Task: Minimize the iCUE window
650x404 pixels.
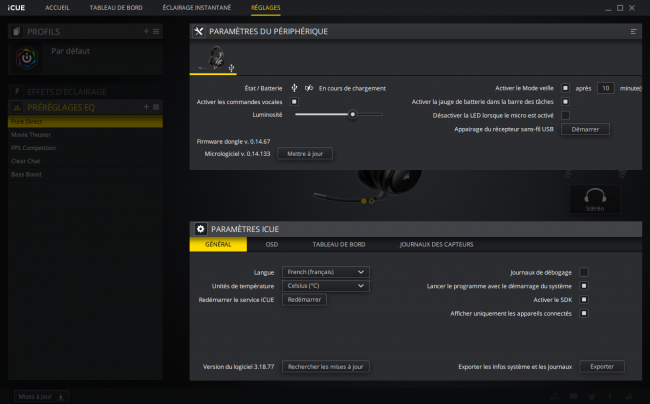Action: tap(608, 9)
